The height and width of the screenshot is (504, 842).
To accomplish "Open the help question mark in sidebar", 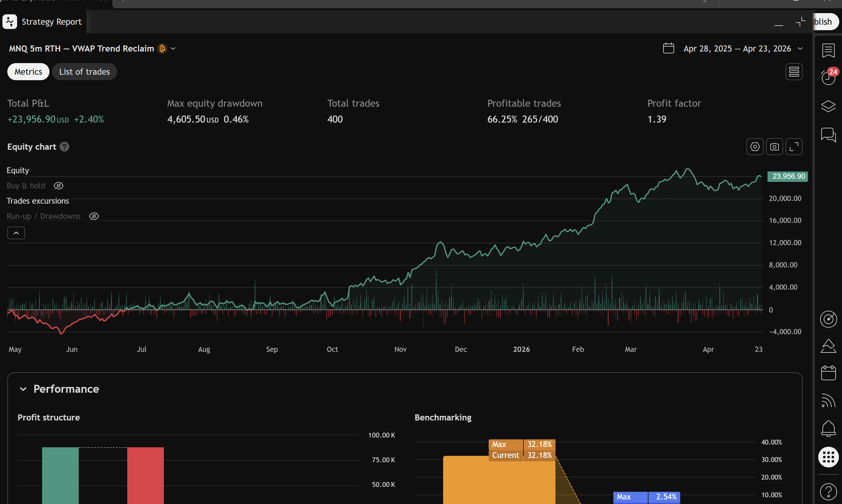I will pos(828,491).
